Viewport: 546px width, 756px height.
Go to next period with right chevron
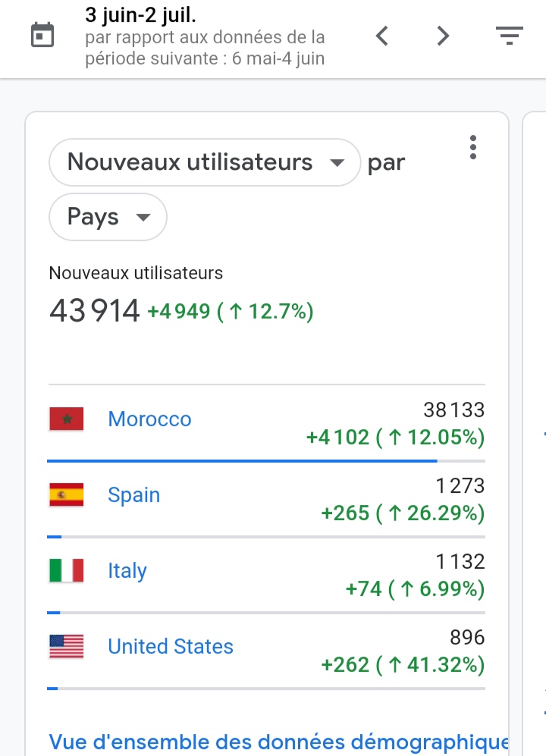(443, 36)
